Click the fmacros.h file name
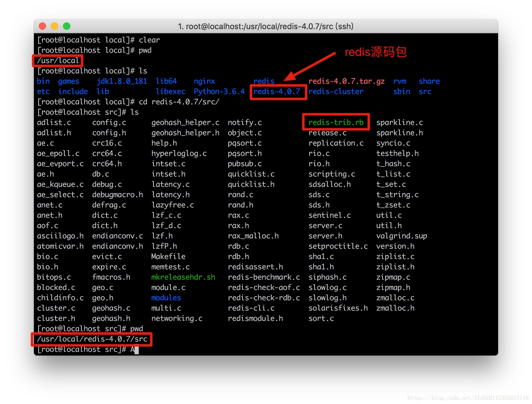 (x=111, y=277)
